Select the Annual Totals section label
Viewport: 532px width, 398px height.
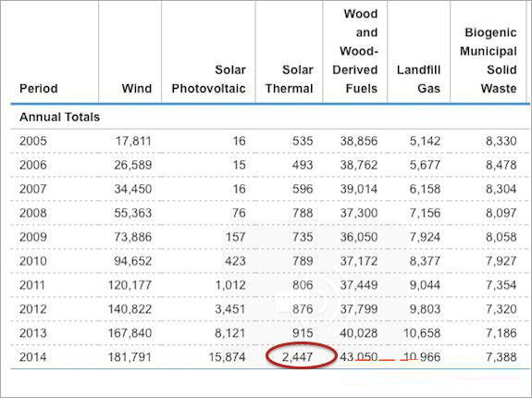click(x=60, y=117)
